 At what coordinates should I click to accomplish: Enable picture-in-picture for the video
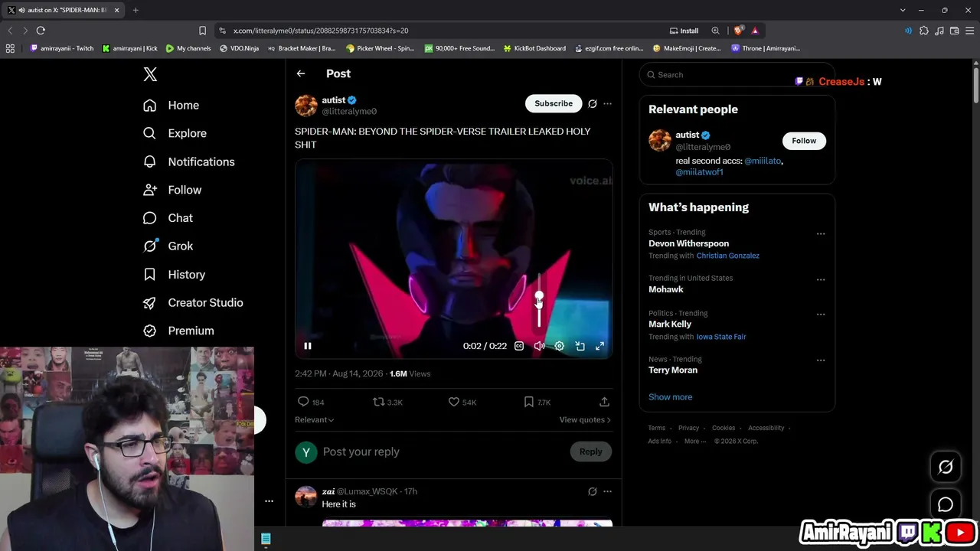click(580, 346)
